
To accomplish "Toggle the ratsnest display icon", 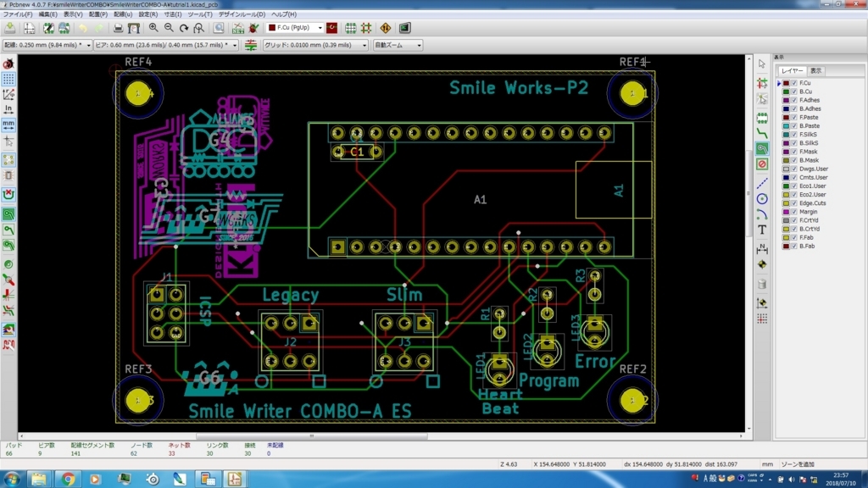I will tap(8, 160).
